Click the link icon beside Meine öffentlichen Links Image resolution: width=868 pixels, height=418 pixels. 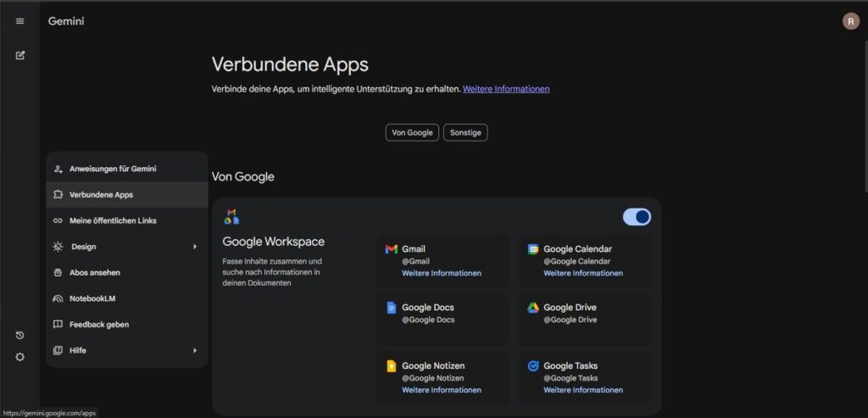click(58, 220)
